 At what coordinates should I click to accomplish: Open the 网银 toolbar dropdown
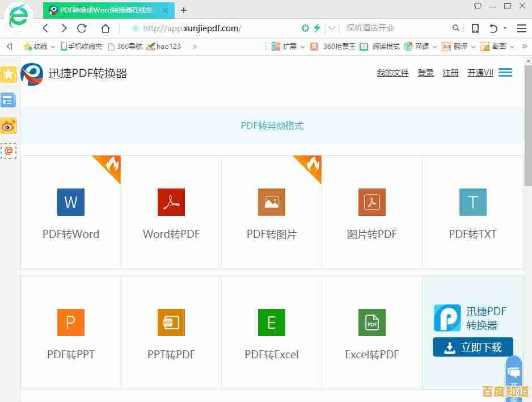423,46
